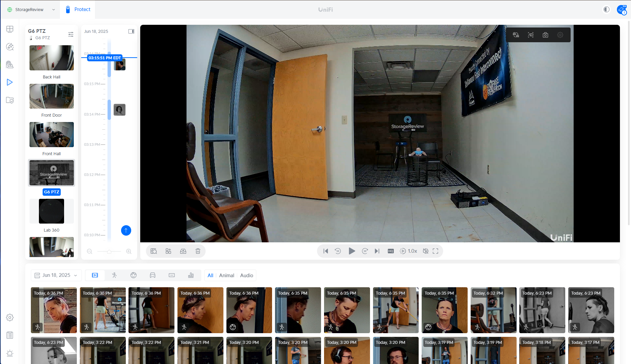Export the clip with download icon

click(183, 251)
